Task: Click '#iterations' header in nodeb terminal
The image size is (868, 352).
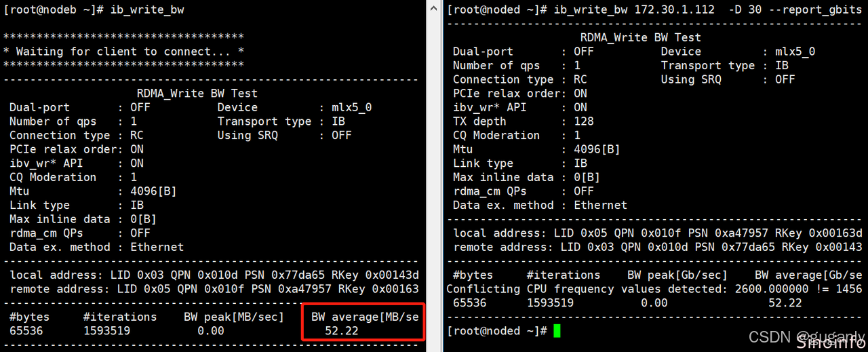Action: [120, 317]
